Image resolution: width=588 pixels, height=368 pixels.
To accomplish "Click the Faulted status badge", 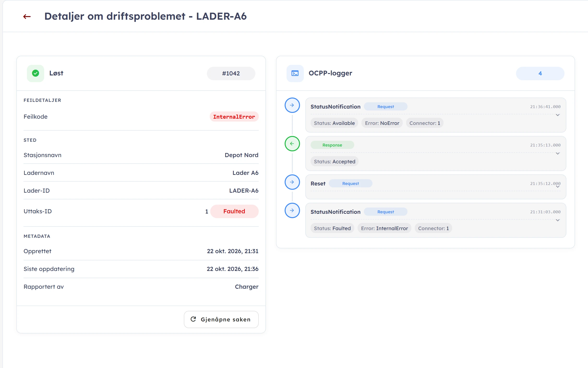I will tap(234, 211).
